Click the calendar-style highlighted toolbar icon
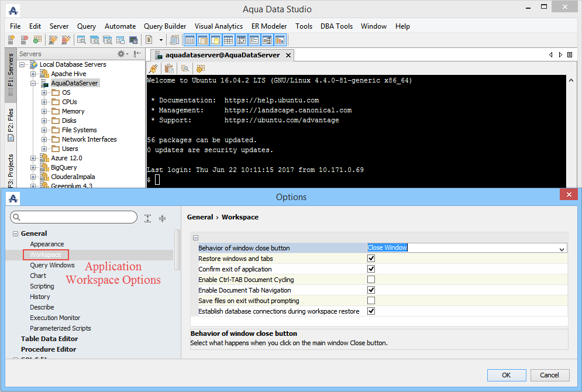The image size is (582, 392). tap(190, 40)
